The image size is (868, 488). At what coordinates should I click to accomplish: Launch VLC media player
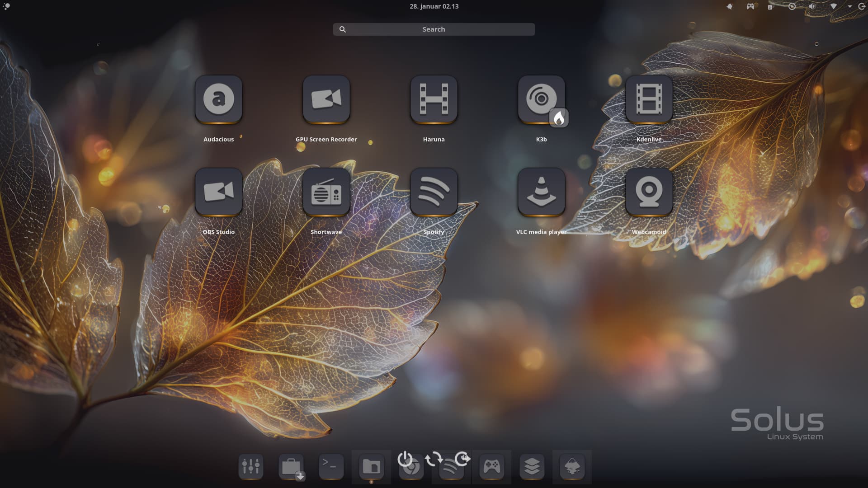coord(541,192)
